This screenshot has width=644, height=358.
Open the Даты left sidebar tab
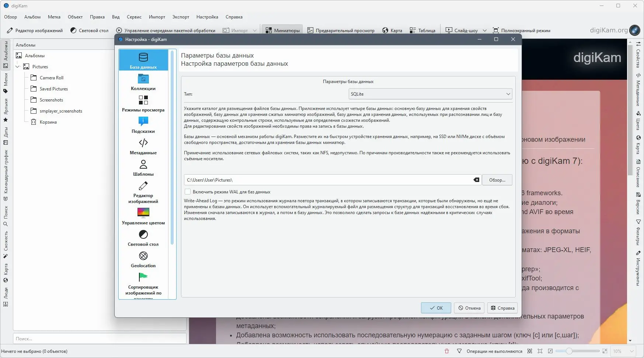[6, 136]
